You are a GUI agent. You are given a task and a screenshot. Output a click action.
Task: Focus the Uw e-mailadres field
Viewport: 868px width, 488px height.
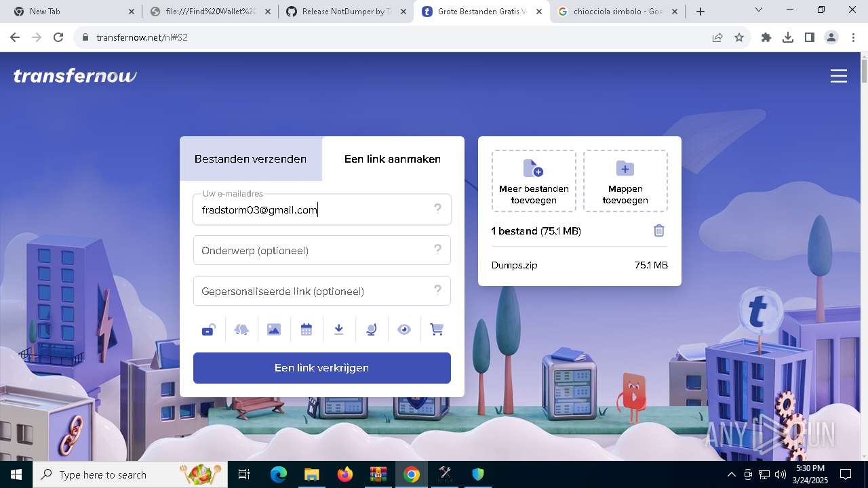(x=322, y=210)
